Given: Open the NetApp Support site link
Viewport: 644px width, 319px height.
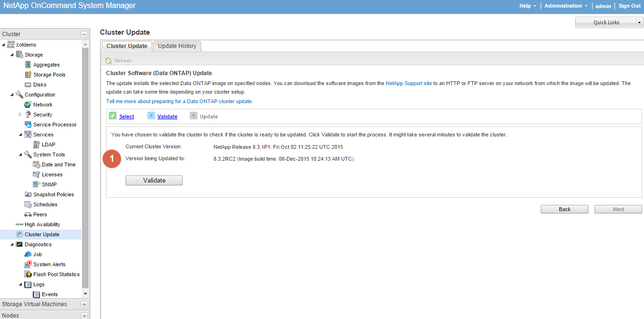Looking at the screenshot, I should click(x=409, y=83).
